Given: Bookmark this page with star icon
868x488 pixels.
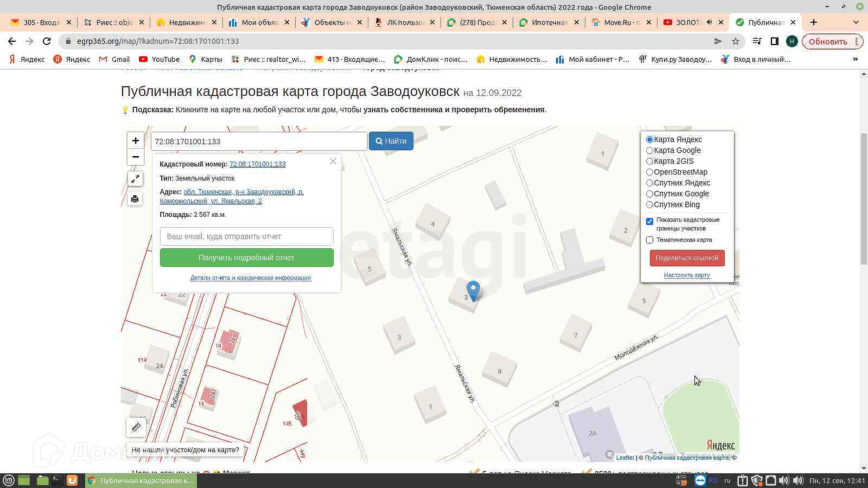Looking at the screenshot, I should pos(736,41).
